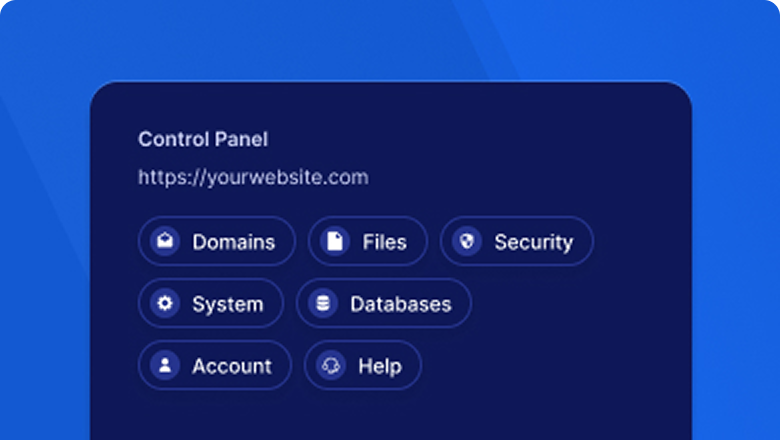Click the gear icon beside System
This screenshot has width=780, height=440.
(165, 304)
